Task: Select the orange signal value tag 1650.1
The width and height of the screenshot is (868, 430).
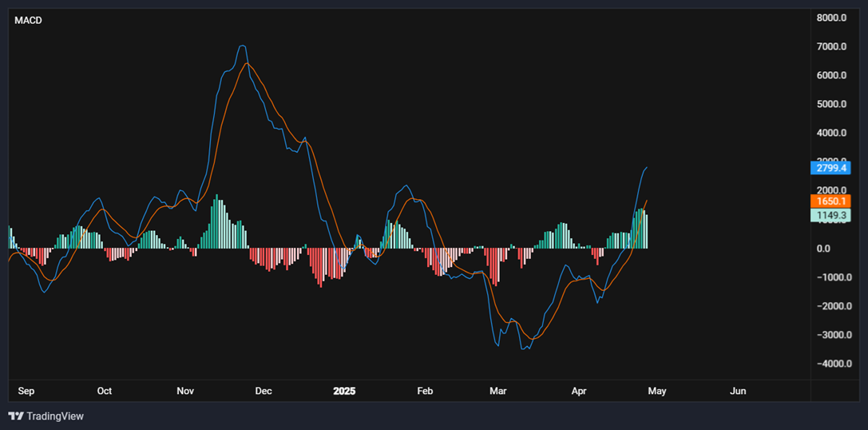Action: tap(830, 201)
